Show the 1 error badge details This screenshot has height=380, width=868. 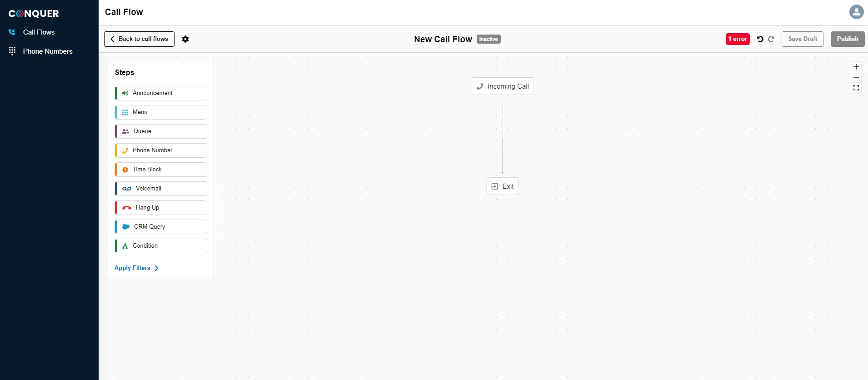(738, 39)
